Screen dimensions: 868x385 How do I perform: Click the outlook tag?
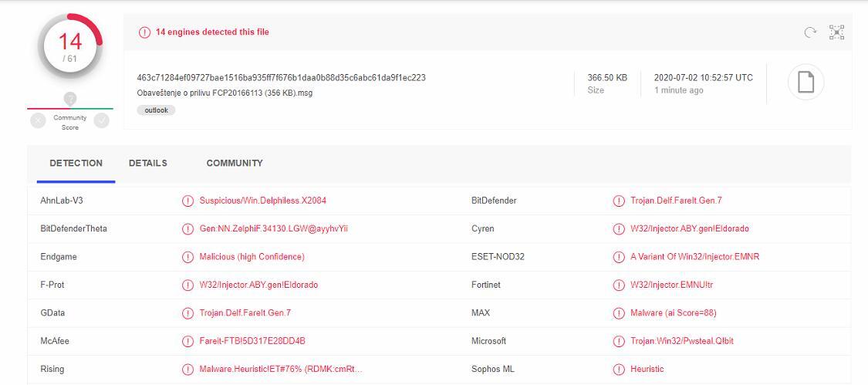coord(156,110)
